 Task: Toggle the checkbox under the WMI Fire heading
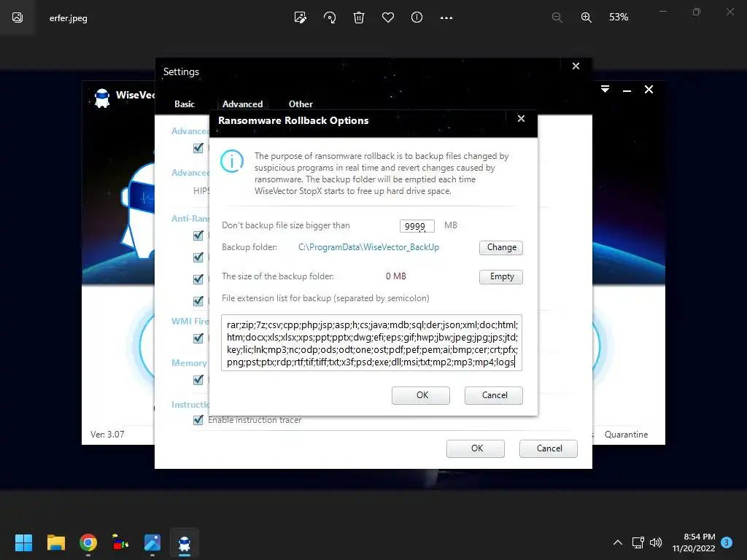coord(198,338)
